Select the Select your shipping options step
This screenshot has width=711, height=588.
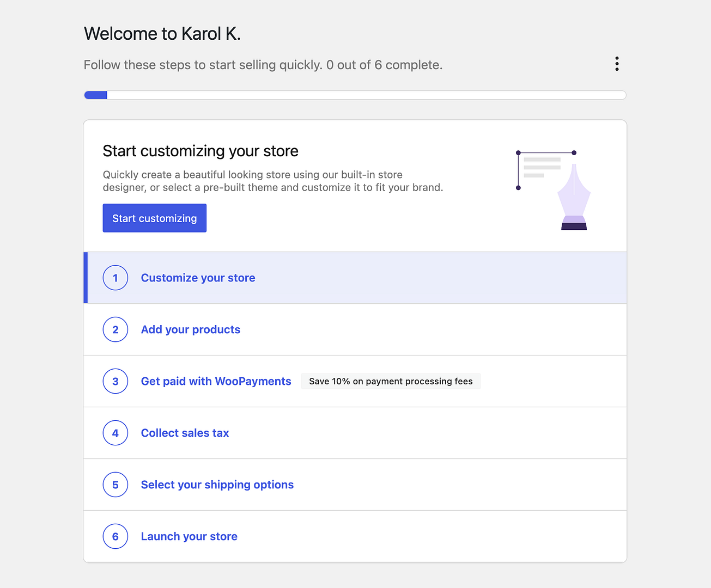point(217,485)
